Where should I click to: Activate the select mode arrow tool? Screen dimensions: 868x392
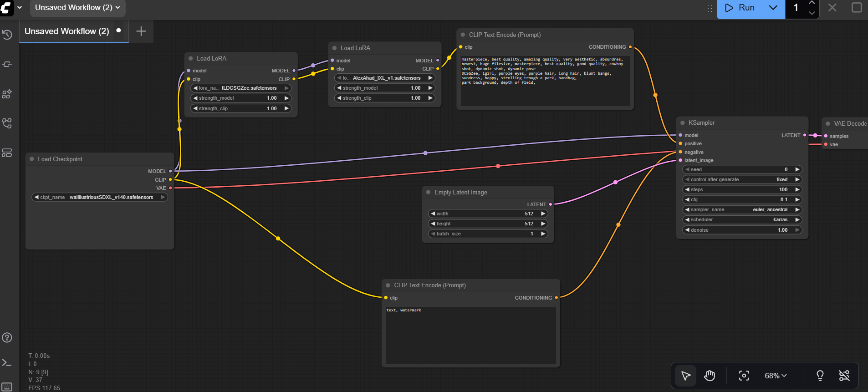(685, 376)
